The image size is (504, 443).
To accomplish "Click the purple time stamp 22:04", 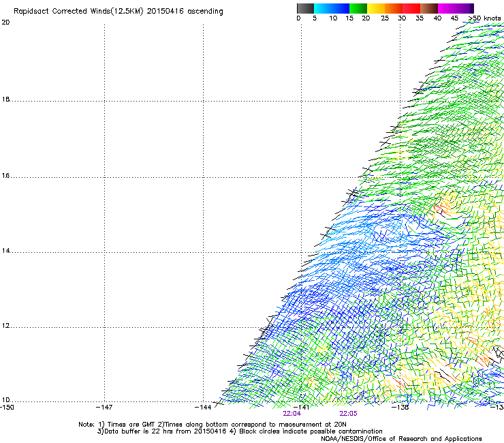I will (292, 414).
